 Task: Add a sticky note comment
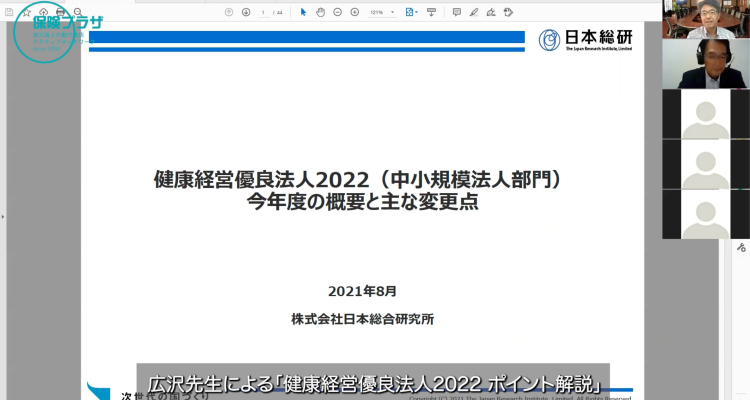click(x=456, y=12)
